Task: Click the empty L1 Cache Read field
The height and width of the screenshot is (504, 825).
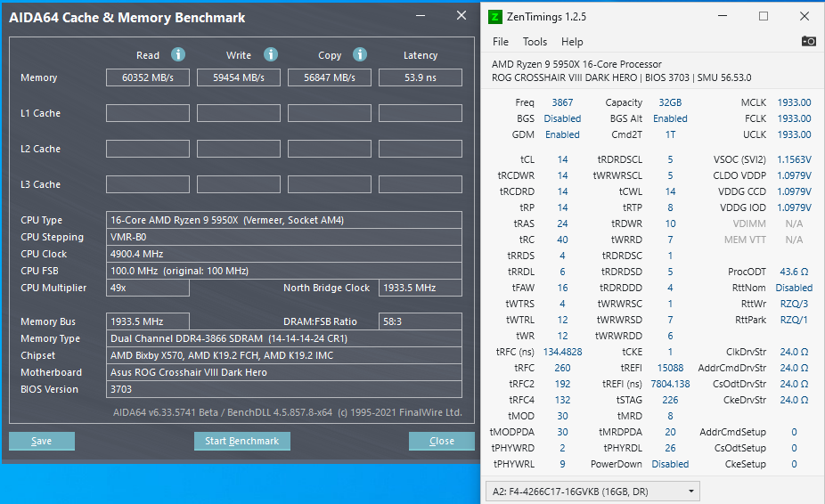Action: point(148,113)
